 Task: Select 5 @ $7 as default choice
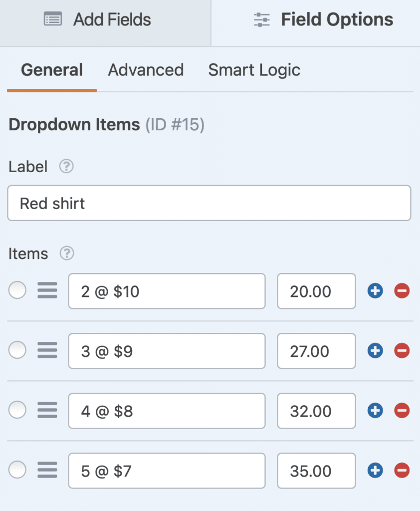point(17,470)
